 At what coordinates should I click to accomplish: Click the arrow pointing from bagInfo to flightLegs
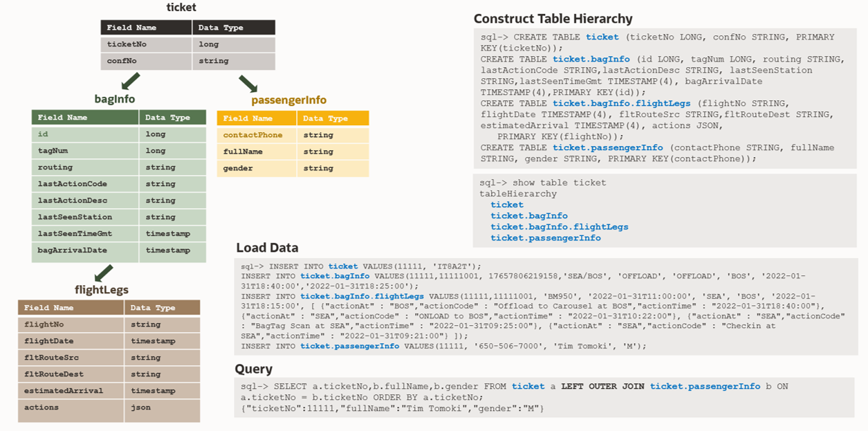coord(103,273)
